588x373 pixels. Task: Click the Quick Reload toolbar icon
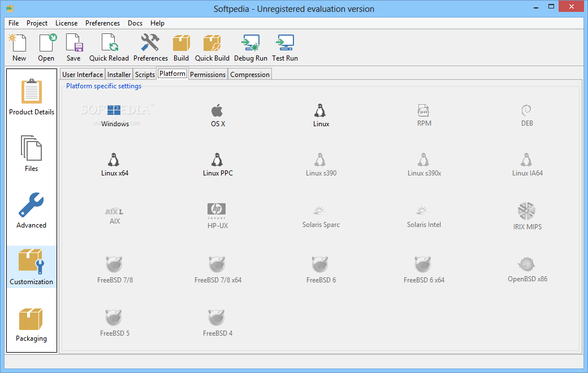[109, 48]
